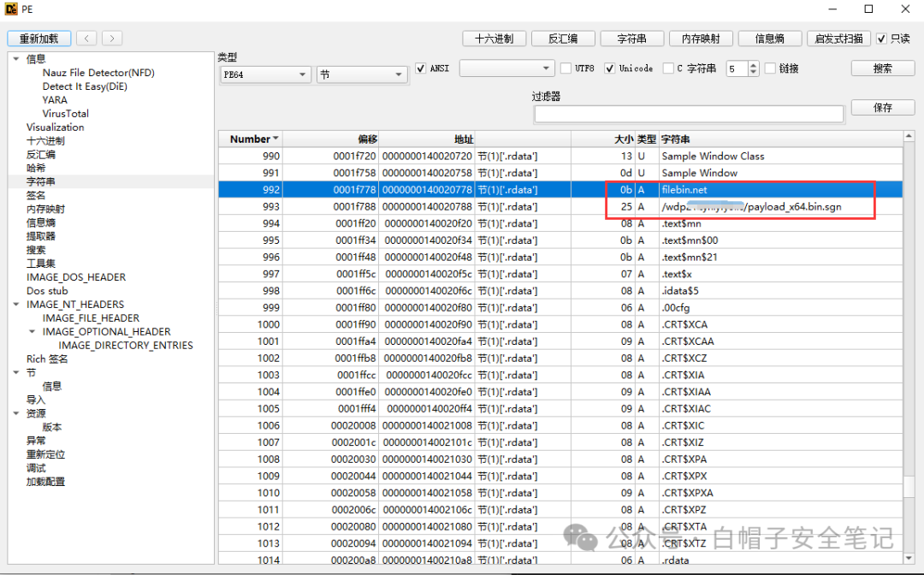Focus the 过滤器 filter input field
The height and width of the screenshot is (575, 924).
(x=689, y=114)
